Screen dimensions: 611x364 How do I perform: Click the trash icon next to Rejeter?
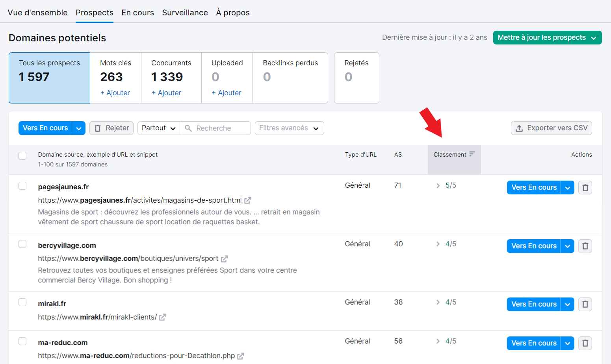tap(97, 128)
